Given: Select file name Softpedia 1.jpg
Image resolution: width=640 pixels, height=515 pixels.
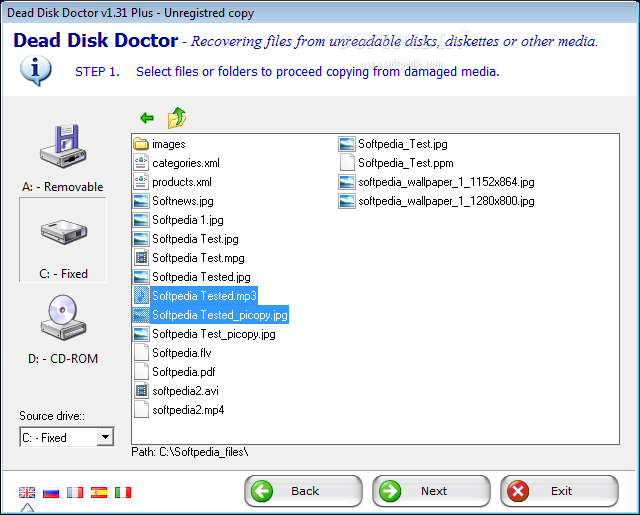Looking at the screenshot, I should [x=188, y=220].
